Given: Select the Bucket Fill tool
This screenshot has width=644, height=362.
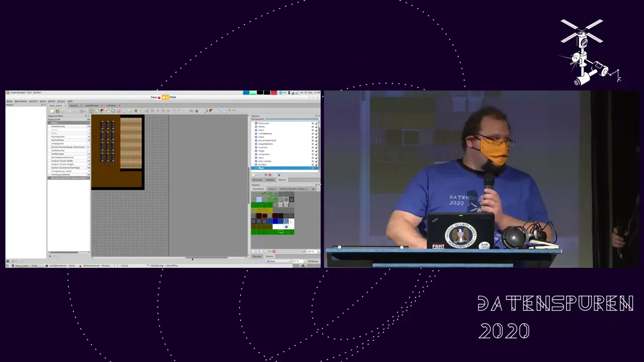Looking at the screenshot, I should [x=108, y=111].
